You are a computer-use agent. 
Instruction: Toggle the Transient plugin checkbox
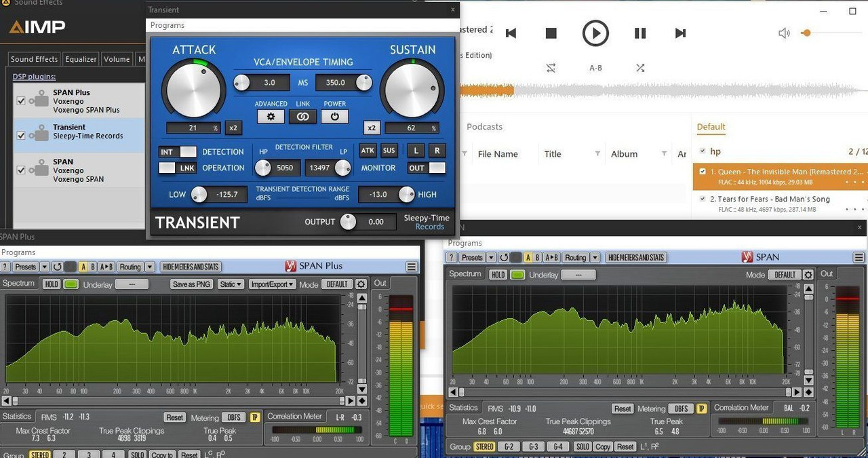click(21, 136)
